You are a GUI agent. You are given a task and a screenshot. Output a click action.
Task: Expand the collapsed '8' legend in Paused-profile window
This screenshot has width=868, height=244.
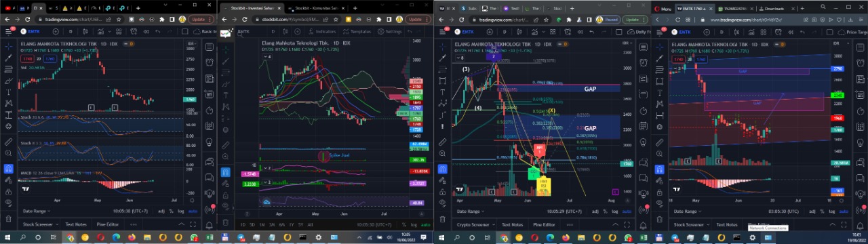point(460,58)
